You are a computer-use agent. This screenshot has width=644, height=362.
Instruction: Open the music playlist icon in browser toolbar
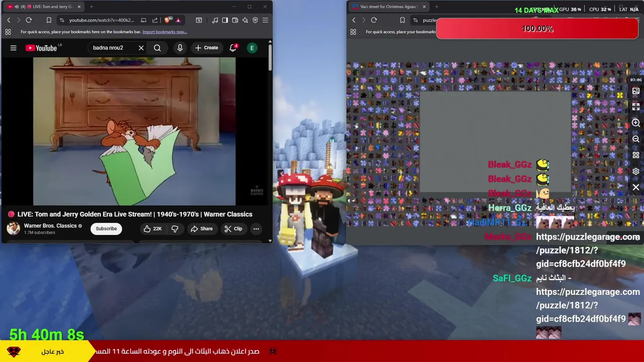click(215, 20)
